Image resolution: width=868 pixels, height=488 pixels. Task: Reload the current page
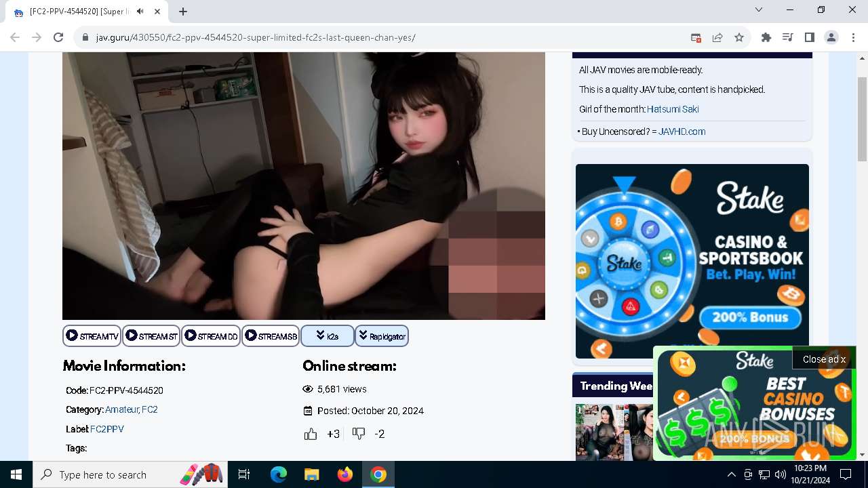(58, 37)
